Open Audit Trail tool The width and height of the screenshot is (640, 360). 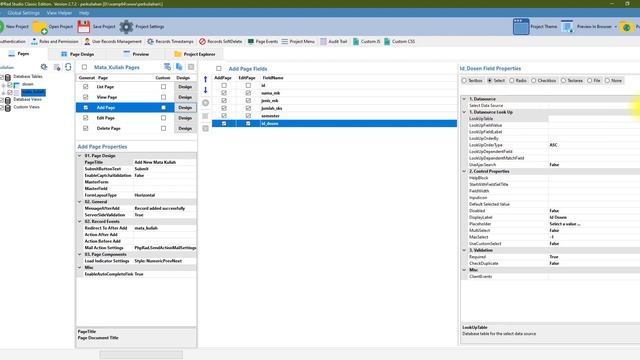click(333, 41)
